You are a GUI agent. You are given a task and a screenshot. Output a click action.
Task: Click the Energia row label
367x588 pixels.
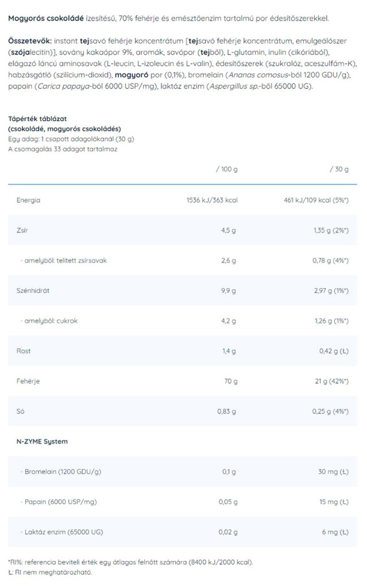coord(29,200)
